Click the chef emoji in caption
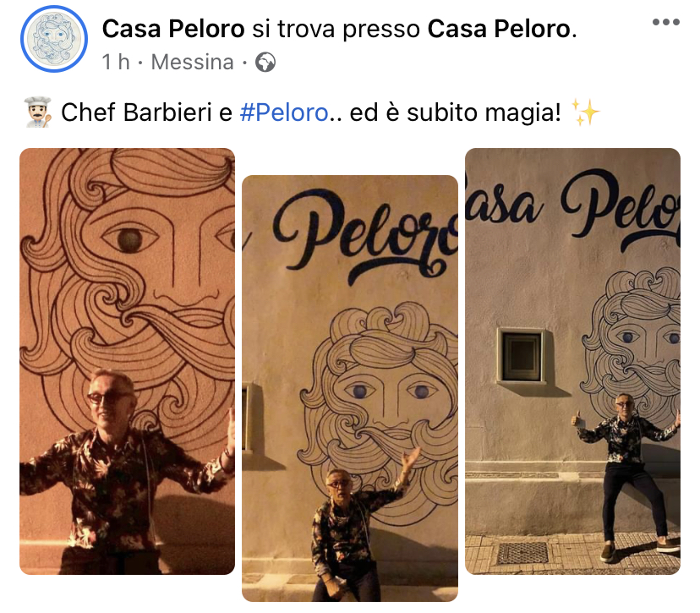 click(38, 112)
